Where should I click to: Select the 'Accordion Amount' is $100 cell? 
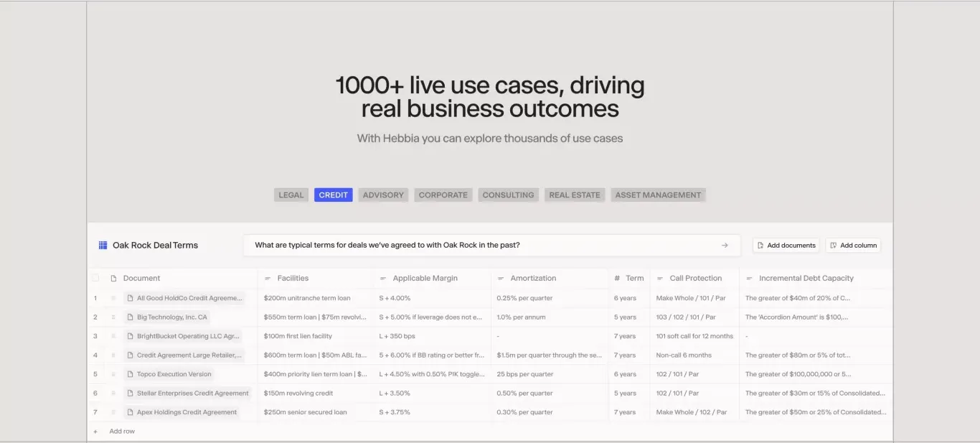click(816, 317)
